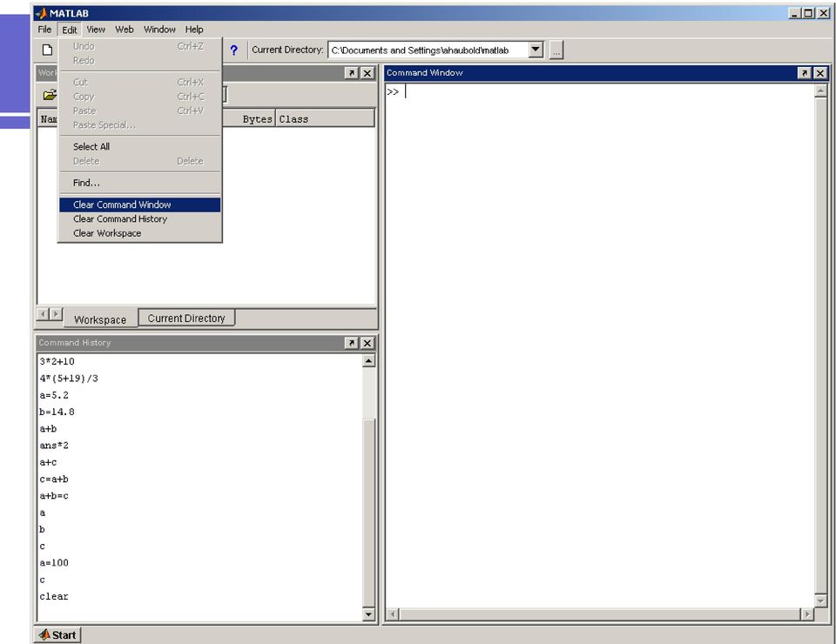This screenshot has width=836, height=644.
Task: Open the File menu
Action: [44, 30]
